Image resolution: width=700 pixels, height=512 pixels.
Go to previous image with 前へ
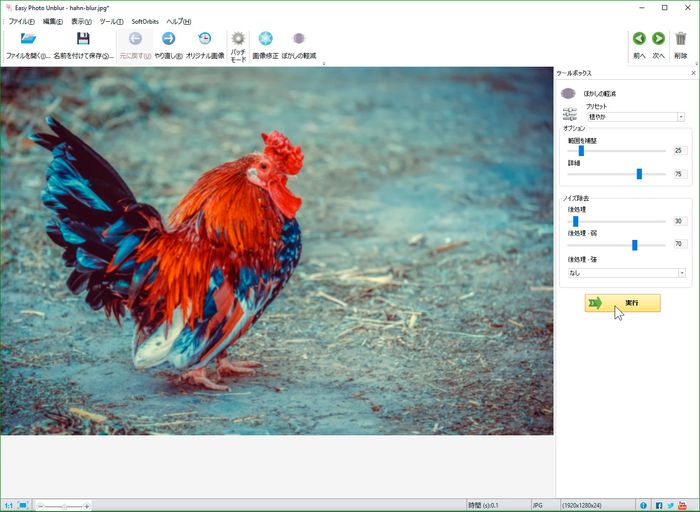point(639,39)
